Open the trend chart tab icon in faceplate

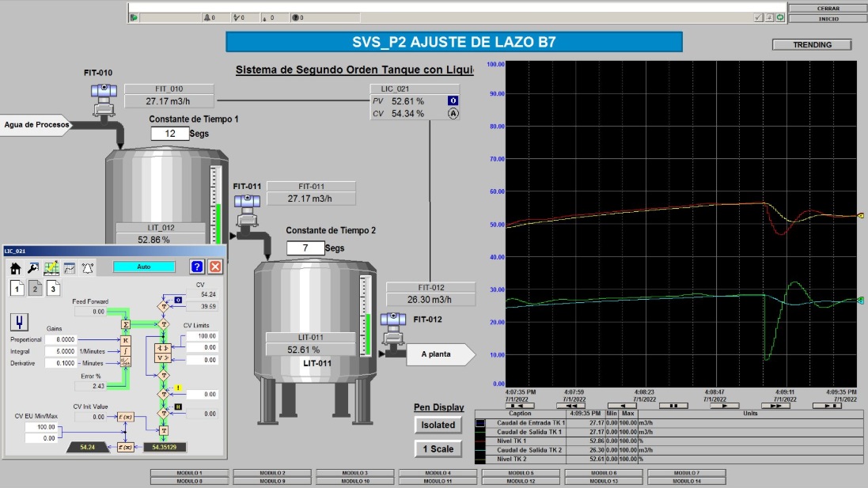coord(70,267)
